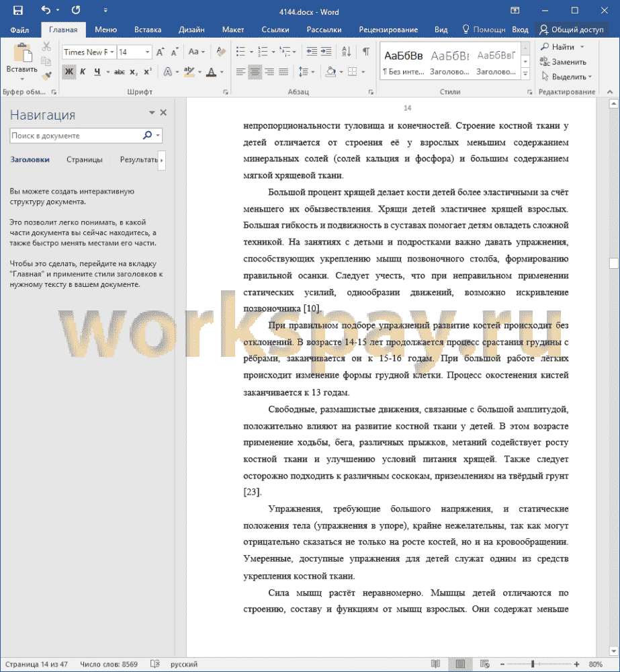
Task: Sort the selected text alphabetically
Action: (346, 52)
